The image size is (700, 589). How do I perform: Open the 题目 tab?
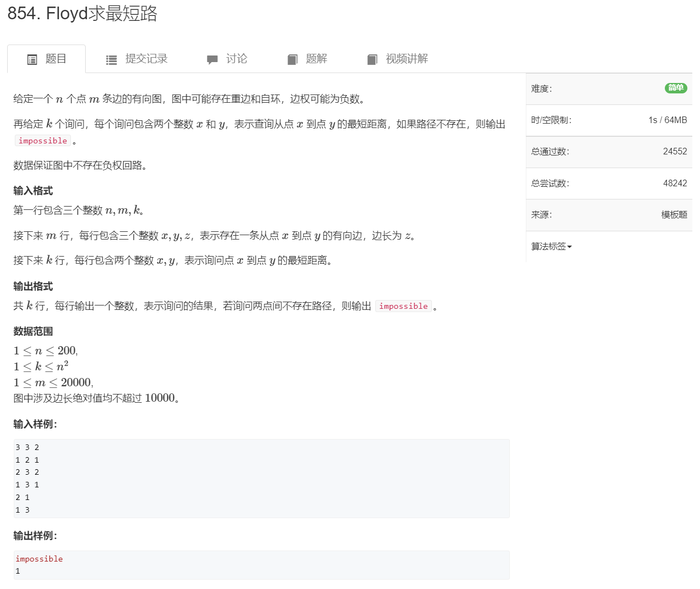pos(47,59)
